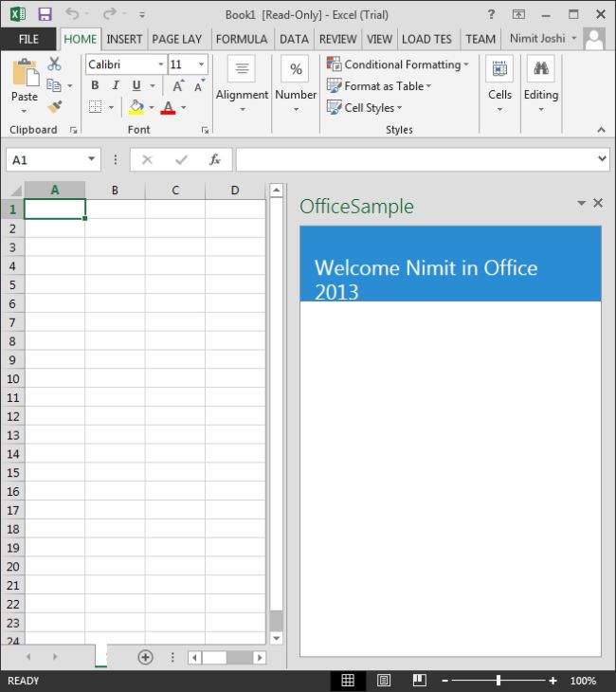Switch to Page Break Preview in status bar

pyautogui.click(x=419, y=681)
